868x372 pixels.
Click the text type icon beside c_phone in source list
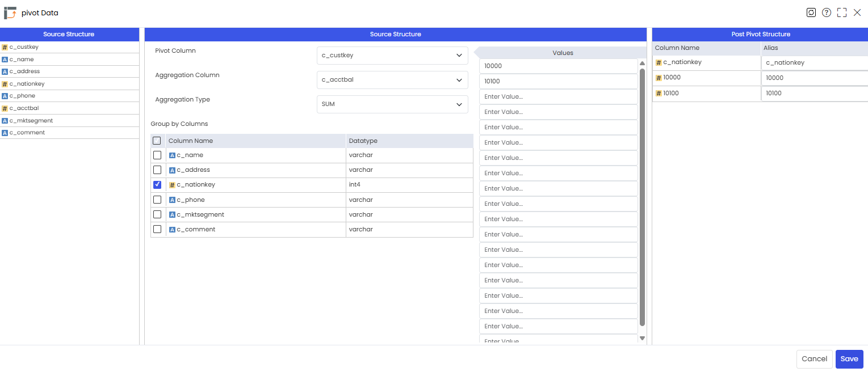[x=5, y=96]
